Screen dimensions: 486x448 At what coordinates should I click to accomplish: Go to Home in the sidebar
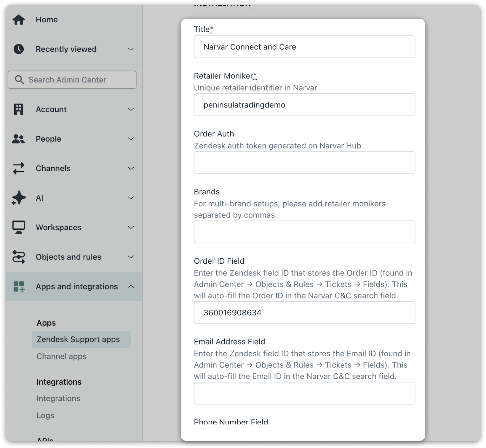pos(47,20)
